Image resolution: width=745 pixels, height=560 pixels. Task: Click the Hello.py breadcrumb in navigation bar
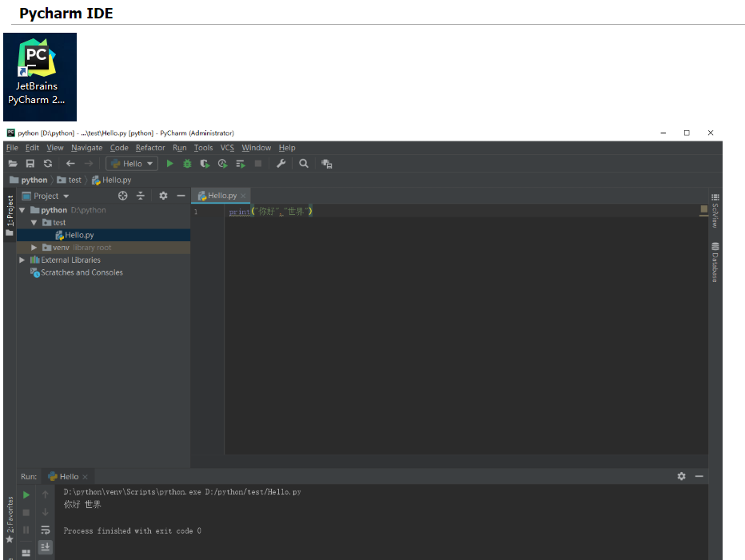(112, 180)
